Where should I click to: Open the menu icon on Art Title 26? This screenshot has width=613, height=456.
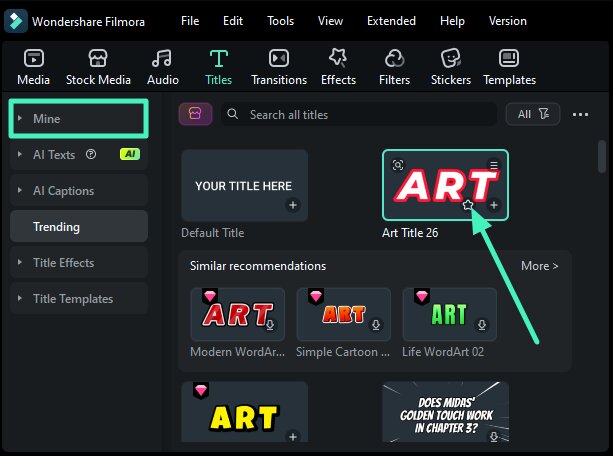(x=494, y=165)
